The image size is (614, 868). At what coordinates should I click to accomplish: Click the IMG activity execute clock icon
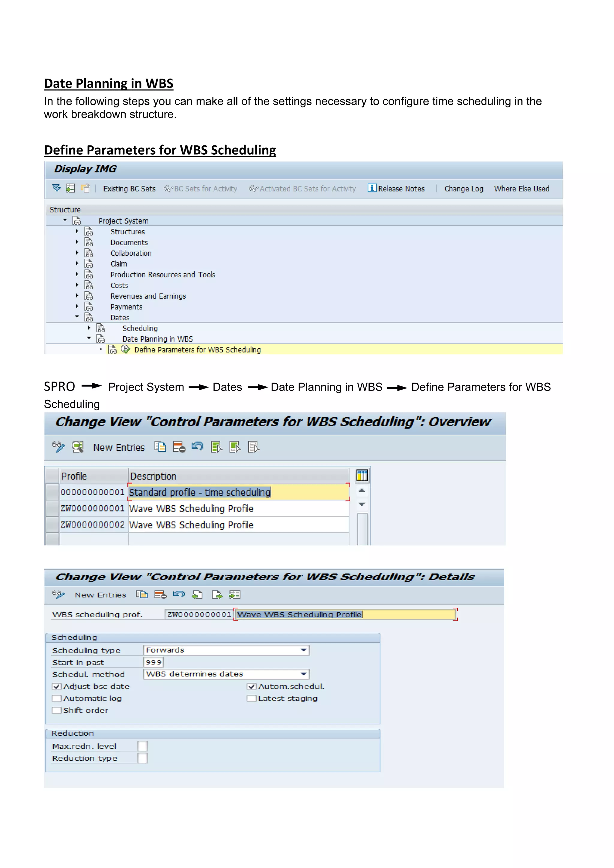coord(125,349)
